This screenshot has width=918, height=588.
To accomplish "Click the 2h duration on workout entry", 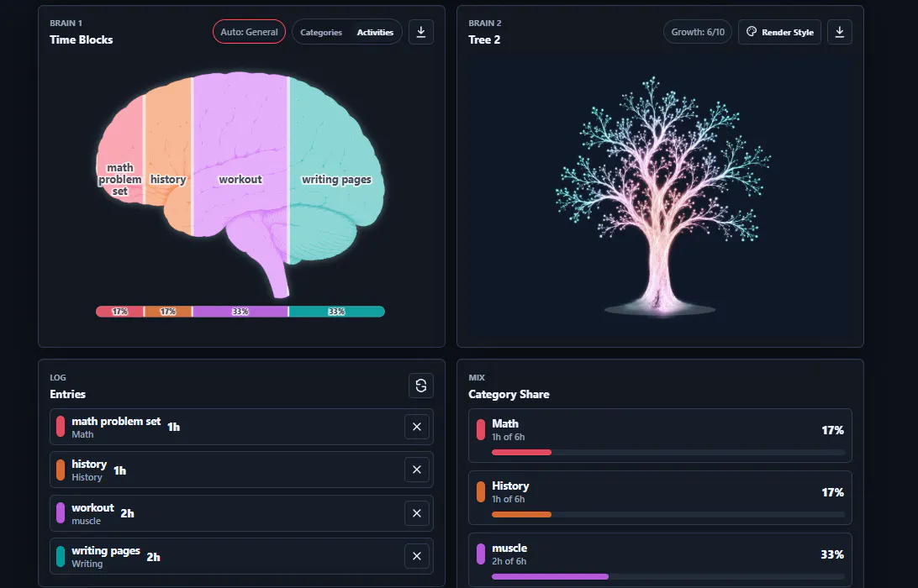I will pyautogui.click(x=127, y=514).
